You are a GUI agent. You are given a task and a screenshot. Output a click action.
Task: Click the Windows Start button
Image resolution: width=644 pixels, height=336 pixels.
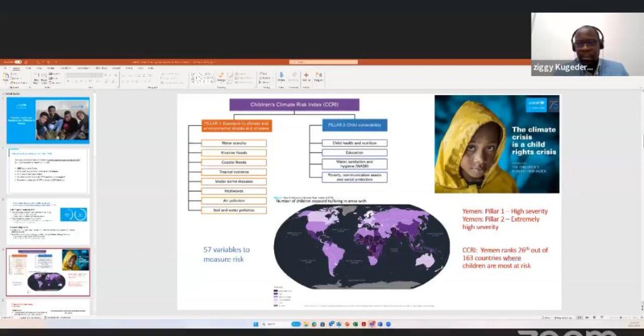(x=256, y=324)
